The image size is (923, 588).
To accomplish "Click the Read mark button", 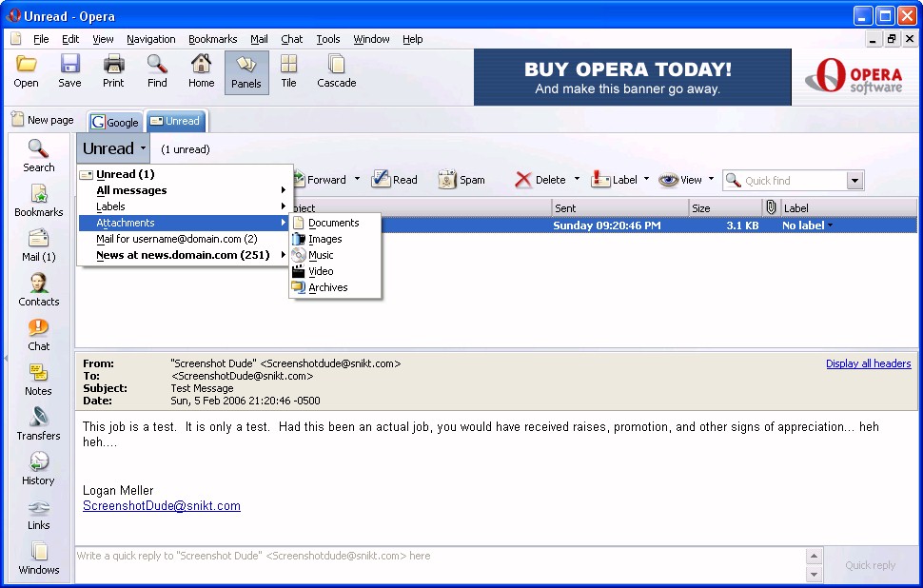I will (x=394, y=180).
